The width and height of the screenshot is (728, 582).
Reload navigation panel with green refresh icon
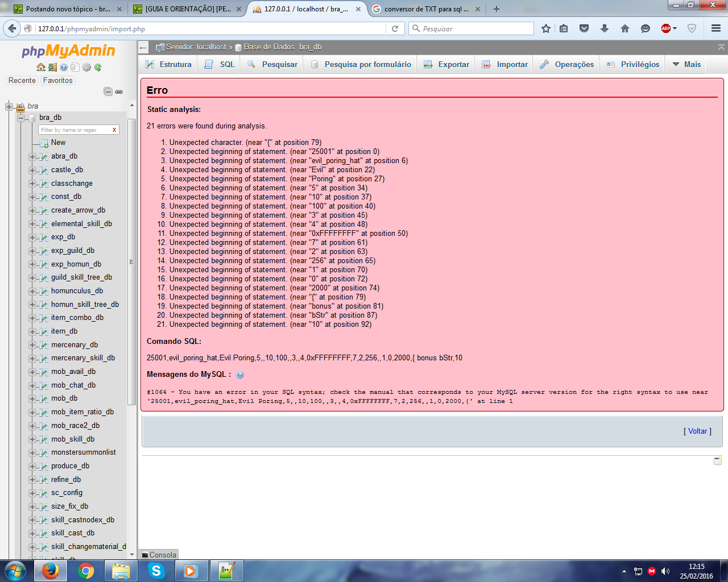(98, 67)
